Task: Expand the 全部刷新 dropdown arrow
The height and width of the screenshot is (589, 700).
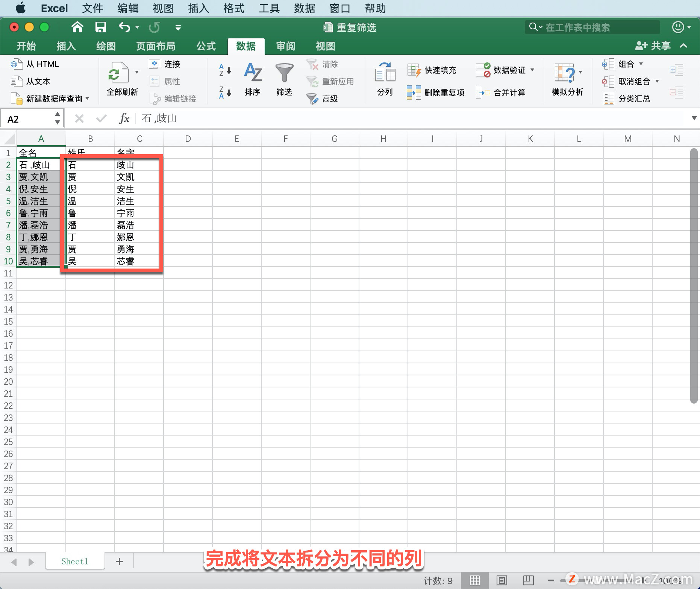Action: click(137, 72)
